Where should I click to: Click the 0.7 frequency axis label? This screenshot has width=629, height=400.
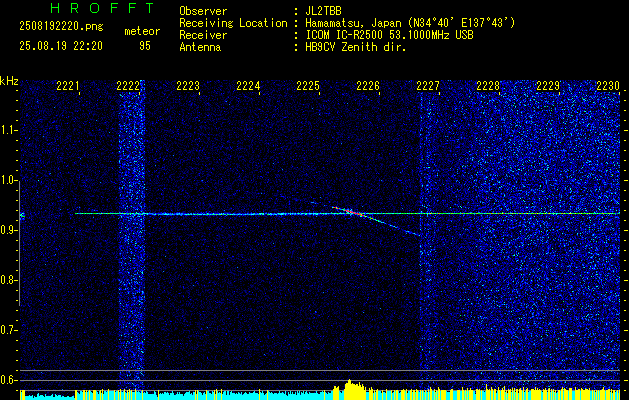coord(8,330)
